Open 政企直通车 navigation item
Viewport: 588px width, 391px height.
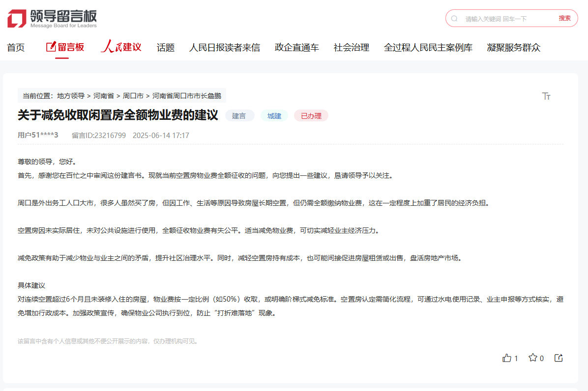click(x=297, y=48)
